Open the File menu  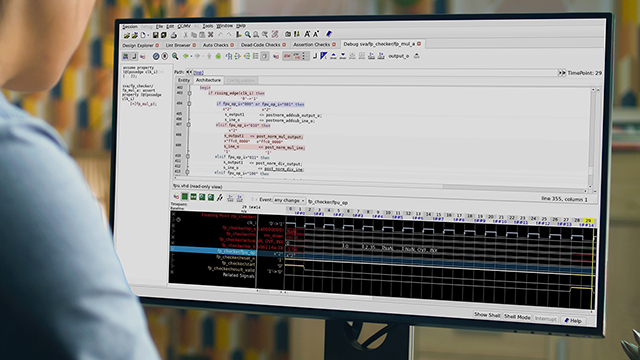159,27
